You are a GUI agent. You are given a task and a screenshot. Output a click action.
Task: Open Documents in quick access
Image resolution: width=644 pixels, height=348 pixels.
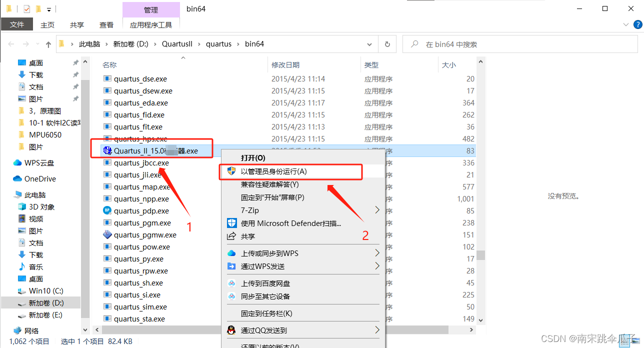[x=36, y=86]
